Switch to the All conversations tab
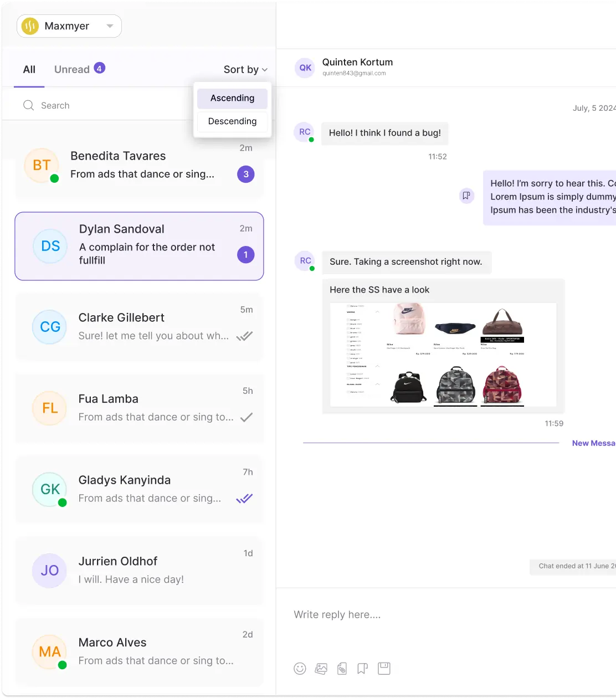 coord(29,69)
